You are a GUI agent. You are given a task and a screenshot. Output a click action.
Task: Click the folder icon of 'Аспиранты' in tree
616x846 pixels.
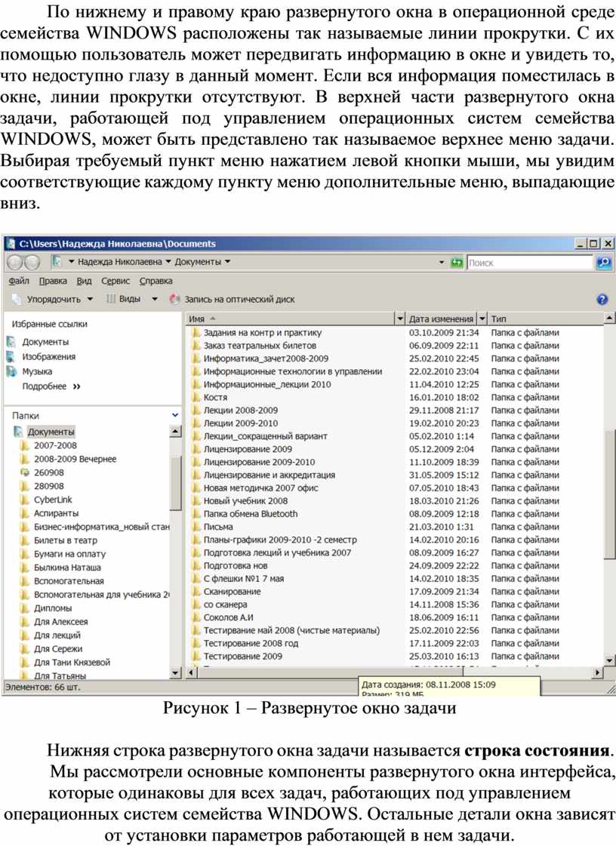tap(24, 513)
